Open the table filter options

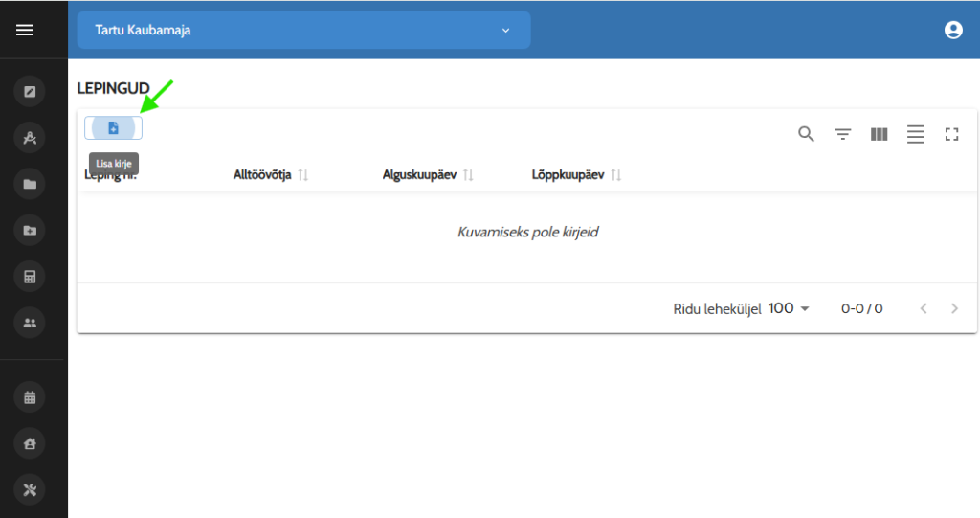[x=842, y=134]
